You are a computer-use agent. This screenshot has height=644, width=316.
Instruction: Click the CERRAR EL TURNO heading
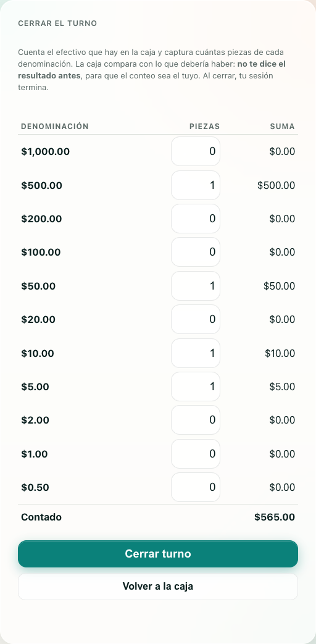(x=57, y=23)
